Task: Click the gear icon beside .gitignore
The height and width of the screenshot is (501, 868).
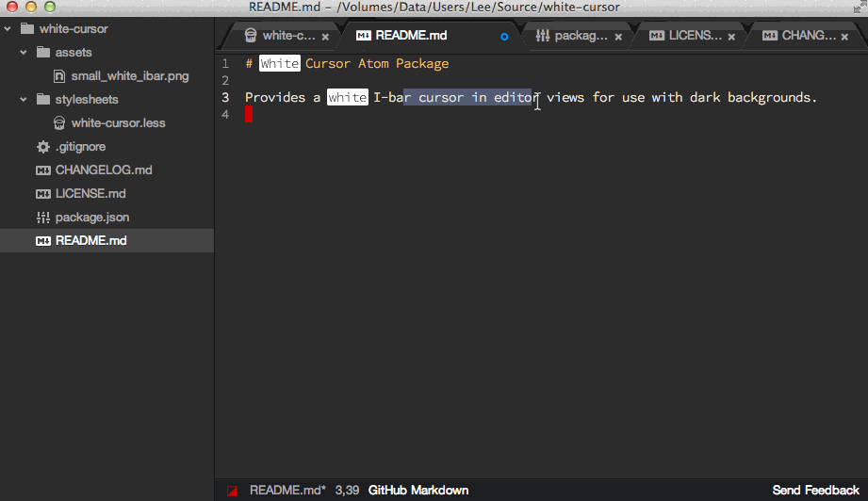Action: (43, 147)
